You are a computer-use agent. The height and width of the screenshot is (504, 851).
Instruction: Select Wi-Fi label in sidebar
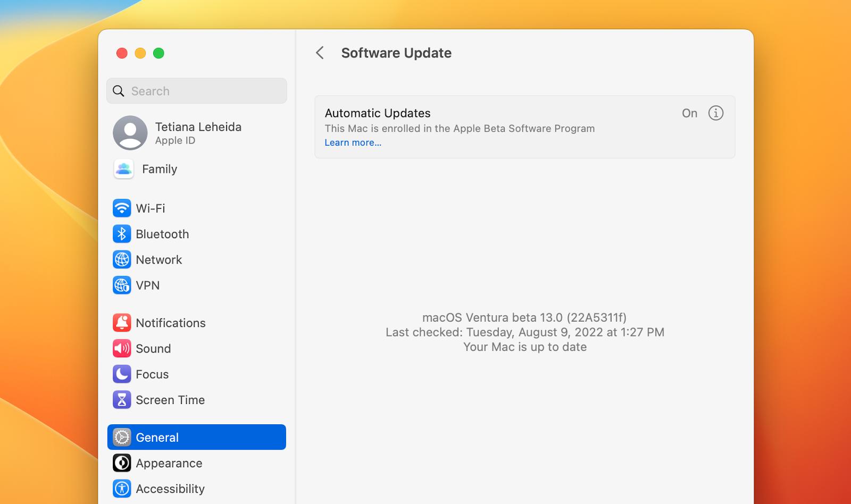pyautogui.click(x=151, y=208)
